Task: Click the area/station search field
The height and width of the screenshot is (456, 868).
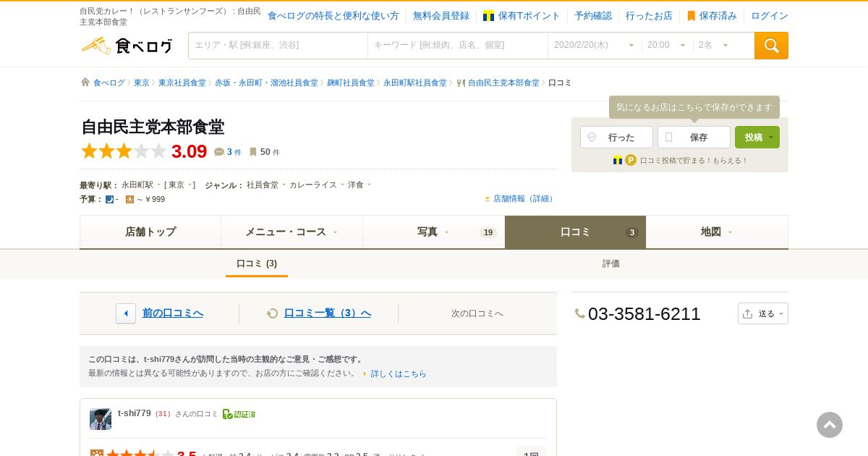Action: click(x=278, y=46)
